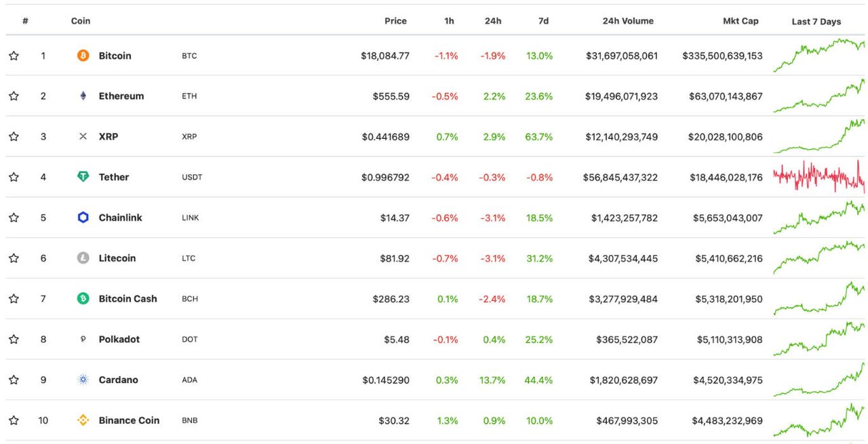Viewport: 868px width, 444px height.
Task: Sort by the 1h change header
Action: [449, 21]
